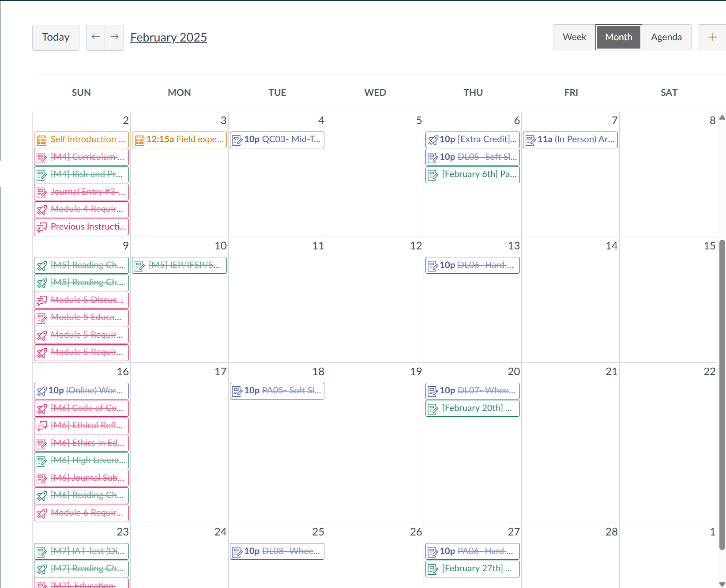This screenshot has height=588, width=726.
Task: Click the rocket quiz icon of 10p [Extra Credit] event
Action: pos(433,140)
